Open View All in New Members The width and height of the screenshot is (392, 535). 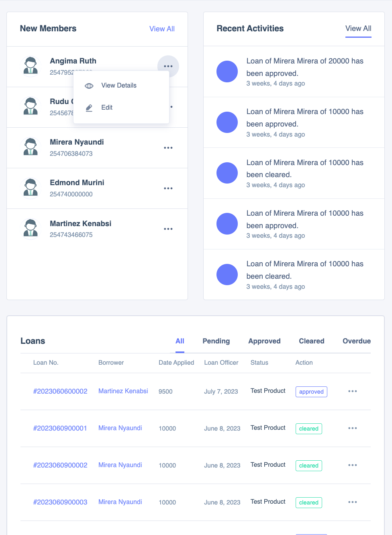(162, 29)
